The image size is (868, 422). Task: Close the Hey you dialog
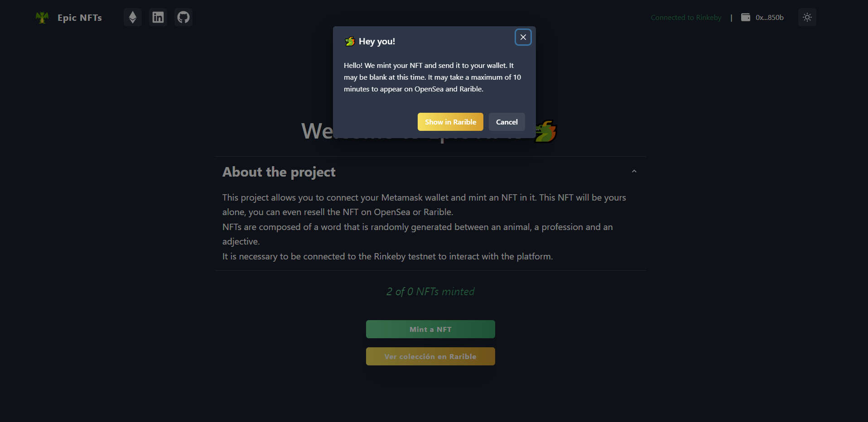tap(523, 37)
